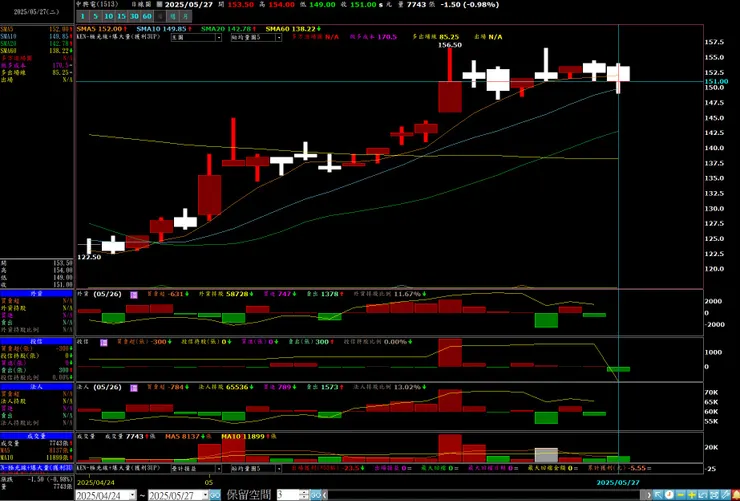This screenshot has height=501, width=740.
Task: Click the small square icon before the 2025/05/27 title date
Action: [x=159, y=4]
